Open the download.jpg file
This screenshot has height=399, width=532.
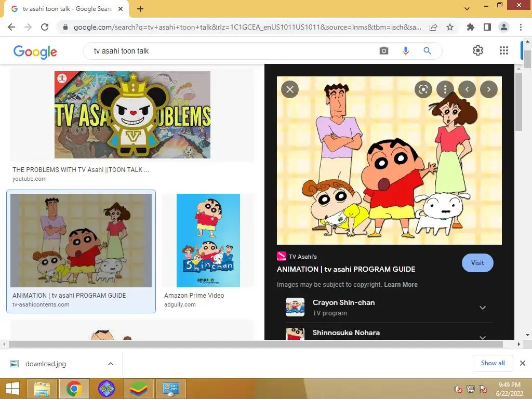(x=46, y=364)
